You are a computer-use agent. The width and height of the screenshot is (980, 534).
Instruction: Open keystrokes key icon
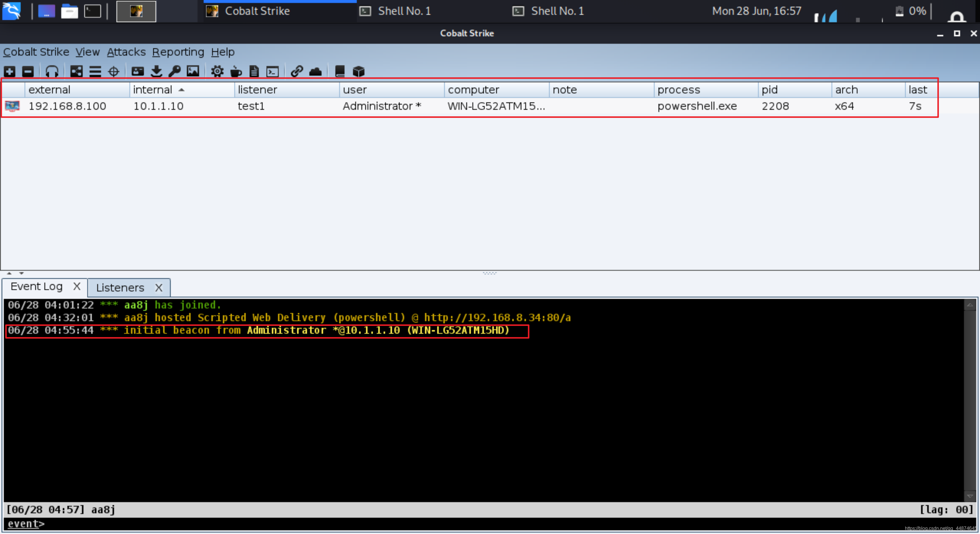[175, 71]
